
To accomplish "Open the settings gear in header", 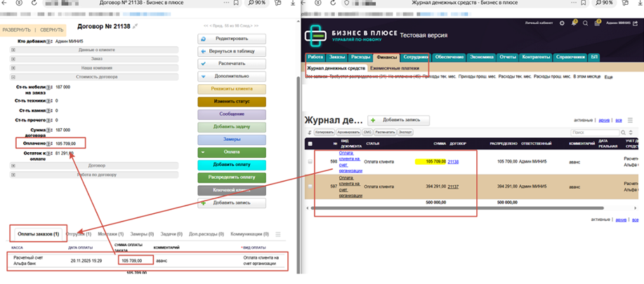I will [x=562, y=24].
